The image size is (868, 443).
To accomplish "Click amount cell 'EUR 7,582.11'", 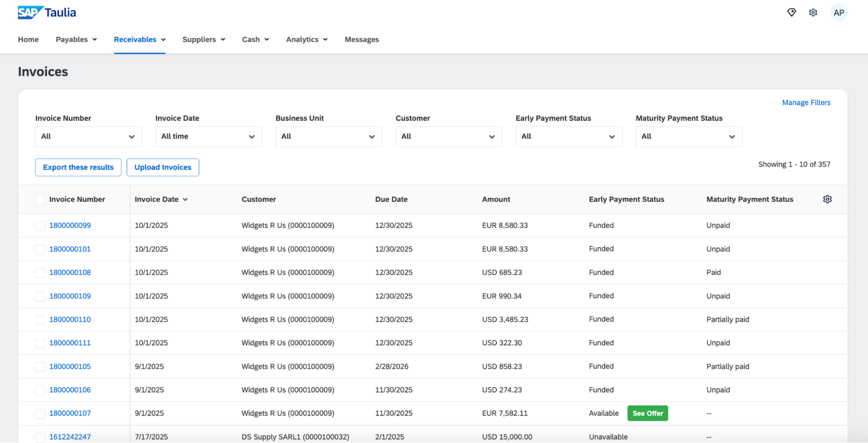I will coord(505,413).
